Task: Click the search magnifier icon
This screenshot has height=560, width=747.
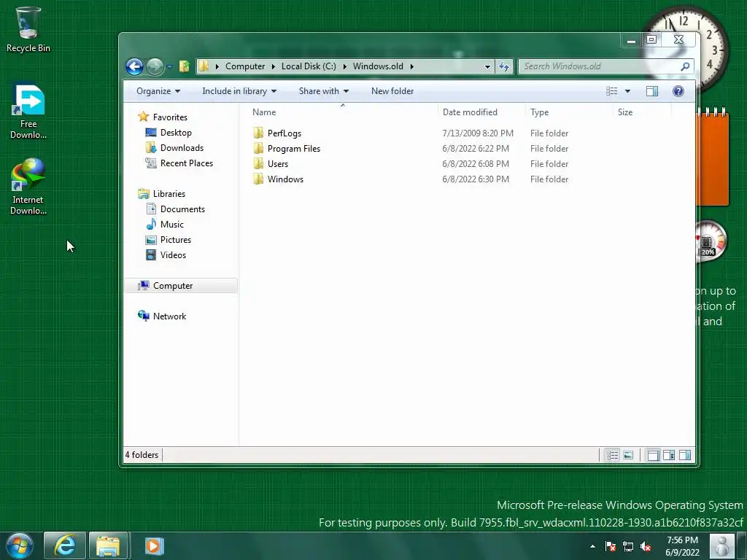Action: (x=685, y=66)
